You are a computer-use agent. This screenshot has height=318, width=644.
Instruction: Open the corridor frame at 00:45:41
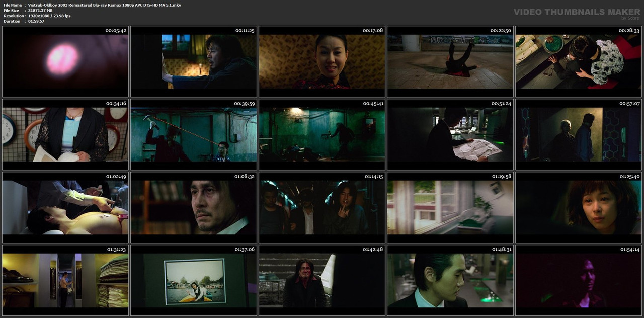pyautogui.click(x=322, y=134)
